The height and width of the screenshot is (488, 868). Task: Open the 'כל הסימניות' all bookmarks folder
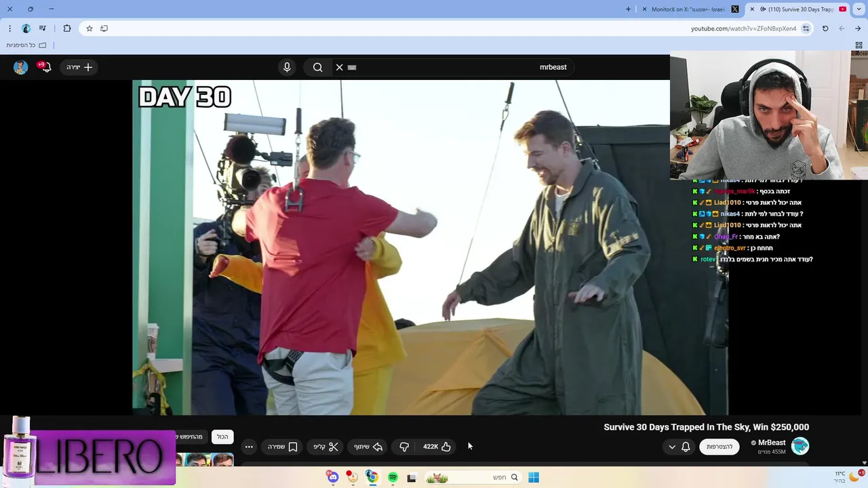pos(26,45)
